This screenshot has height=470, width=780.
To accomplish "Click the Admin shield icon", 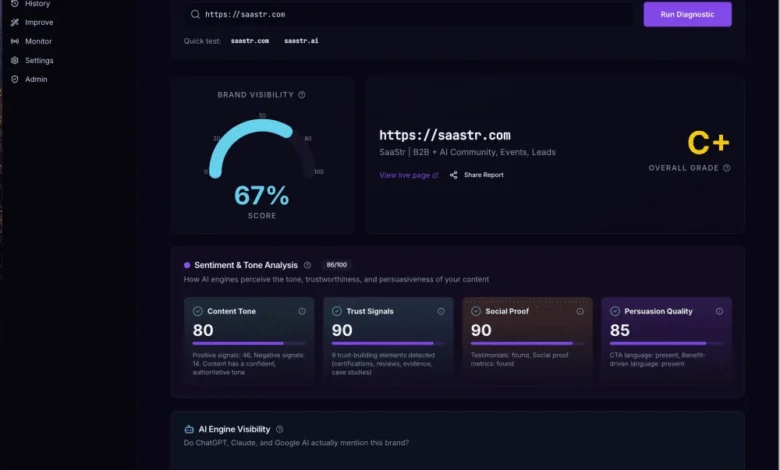I will (x=15, y=79).
